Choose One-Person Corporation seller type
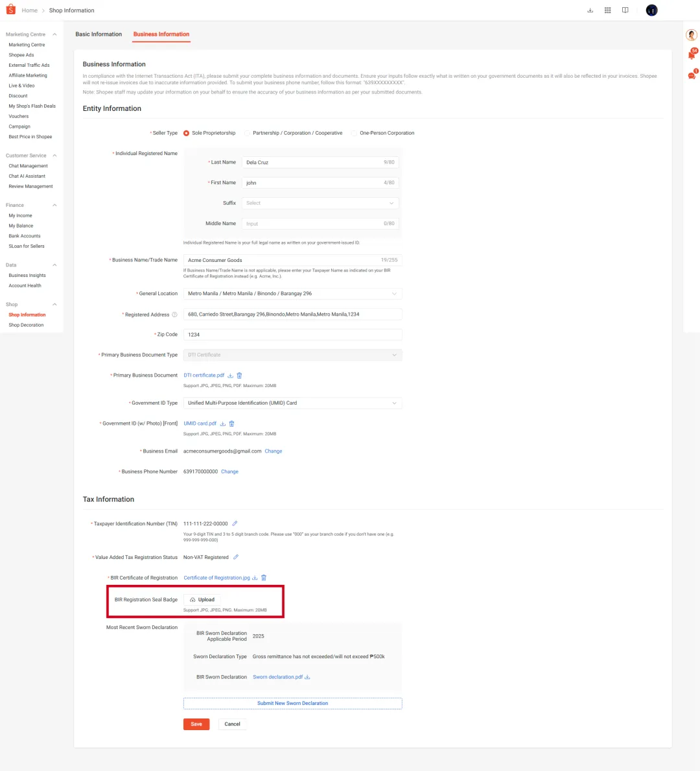700x771 pixels. [354, 133]
